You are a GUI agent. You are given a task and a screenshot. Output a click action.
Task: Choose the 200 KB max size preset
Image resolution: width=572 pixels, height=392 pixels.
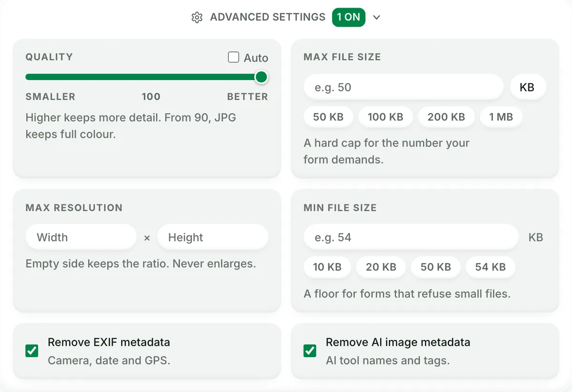pos(446,117)
